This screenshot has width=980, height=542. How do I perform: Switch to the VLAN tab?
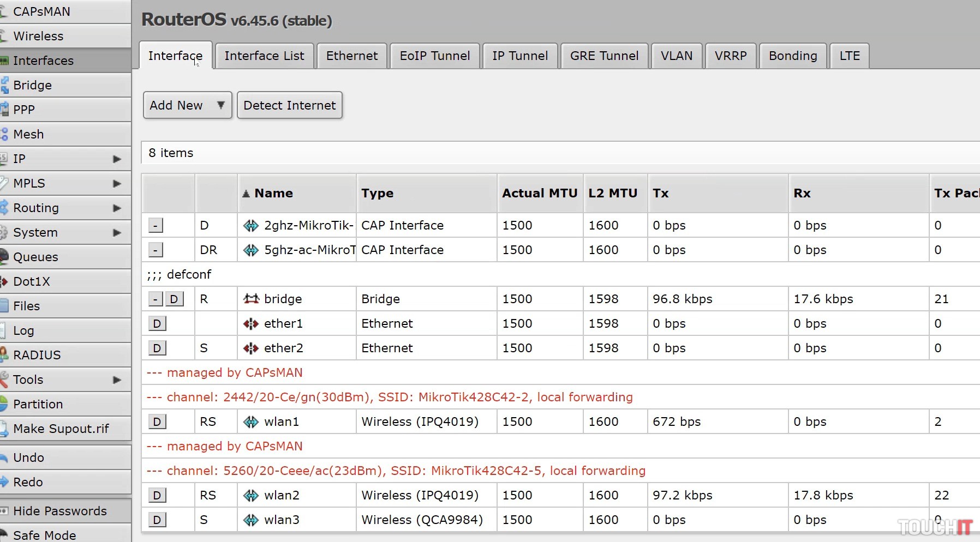[676, 56]
